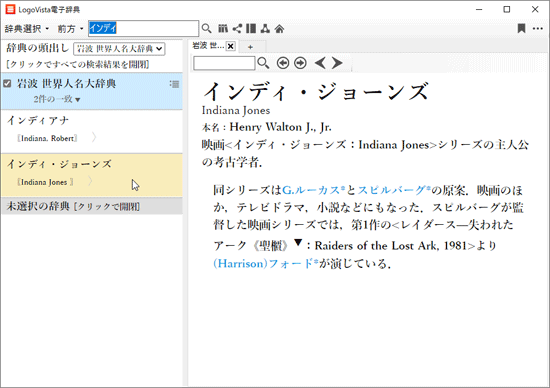Uncheck 岩波 世界人名大辞典 checkbox
This screenshot has height=388, width=550.
tap(7, 83)
